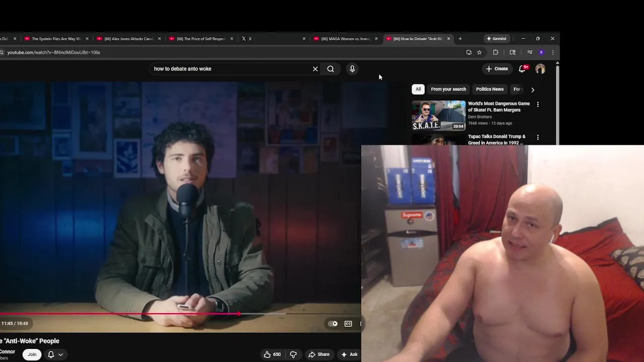Open the YouTube account avatar menu
Viewport: 644px width, 362px height.
point(540,69)
